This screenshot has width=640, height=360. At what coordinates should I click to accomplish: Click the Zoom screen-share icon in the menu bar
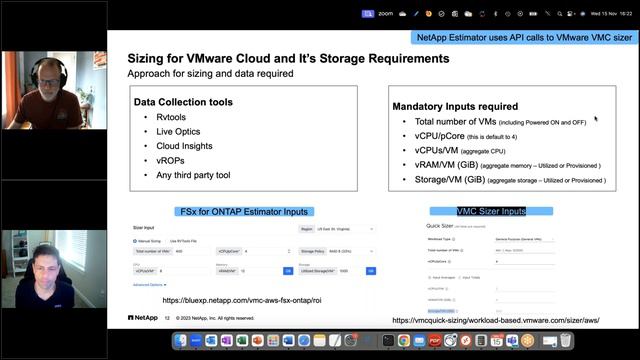pyautogui.click(x=368, y=14)
